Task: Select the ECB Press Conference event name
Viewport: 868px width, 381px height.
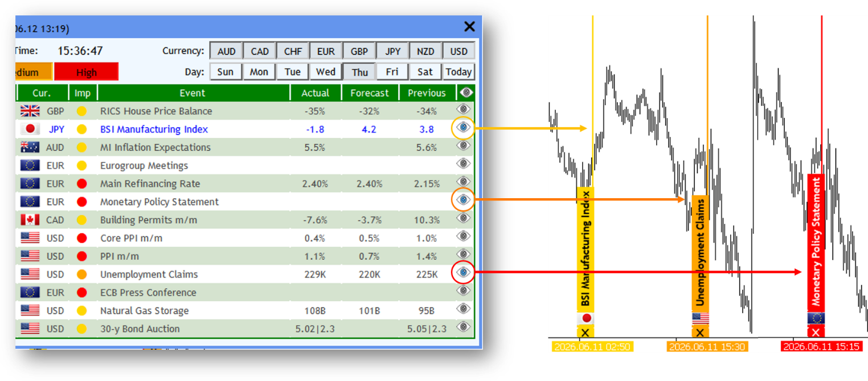Action: (148, 293)
